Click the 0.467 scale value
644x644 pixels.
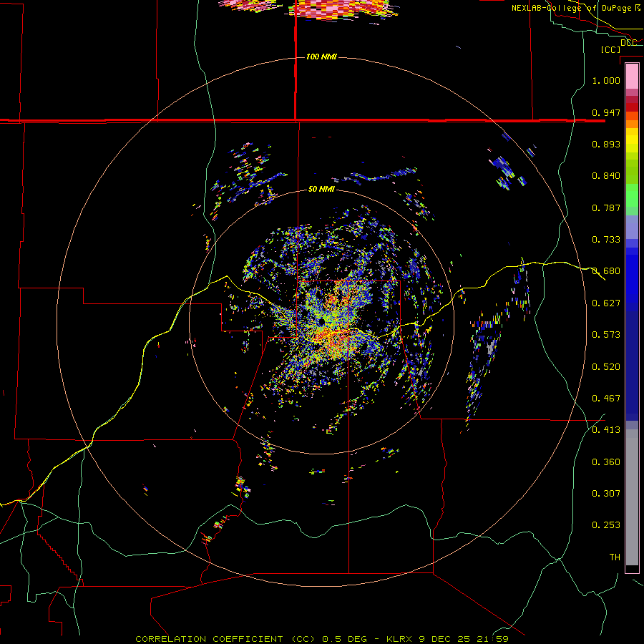click(606, 399)
